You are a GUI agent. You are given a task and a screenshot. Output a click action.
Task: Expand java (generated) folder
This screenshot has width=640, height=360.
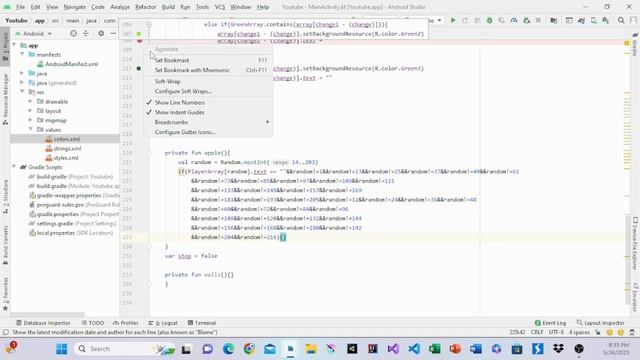22,82
